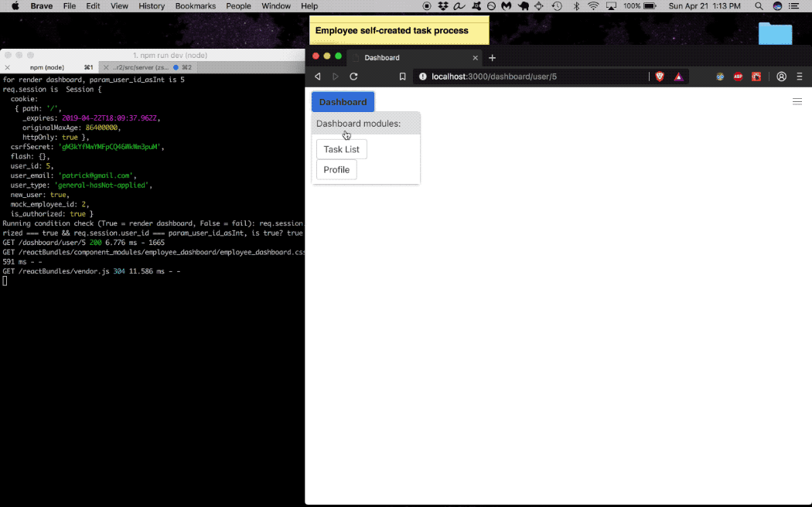Open the Wi-Fi status menu
This screenshot has height=507, width=812.
click(x=593, y=6)
